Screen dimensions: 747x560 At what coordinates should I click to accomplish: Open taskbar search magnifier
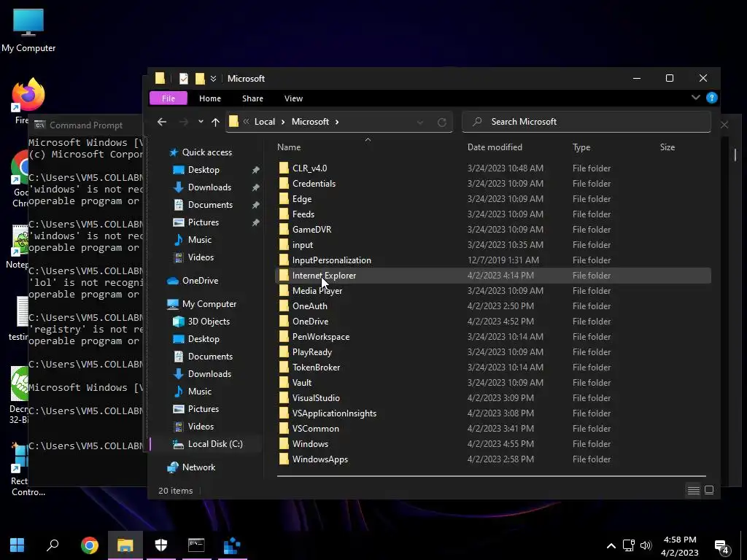pos(53,545)
